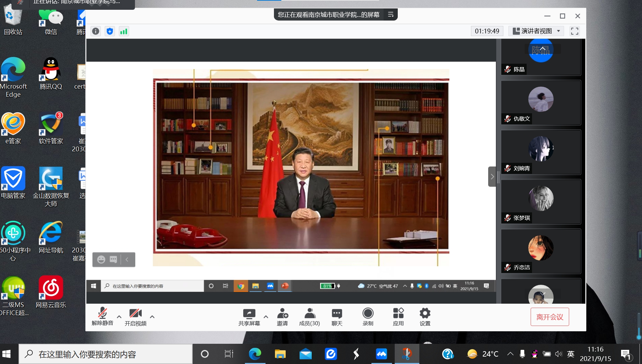Open the Chat (聊天) panel
The width and height of the screenshot is (642, 364).
click(337, 317)
